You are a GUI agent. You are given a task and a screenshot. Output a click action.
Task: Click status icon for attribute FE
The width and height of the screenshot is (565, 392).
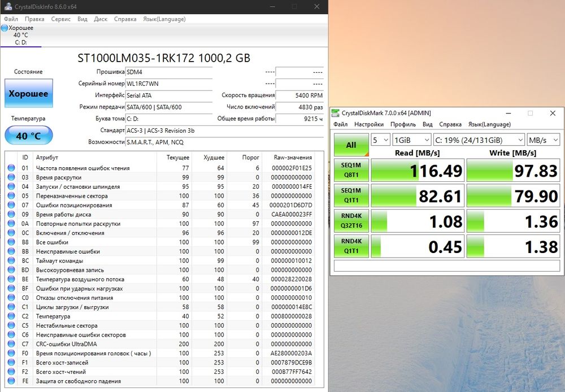(x=11, y=381)
